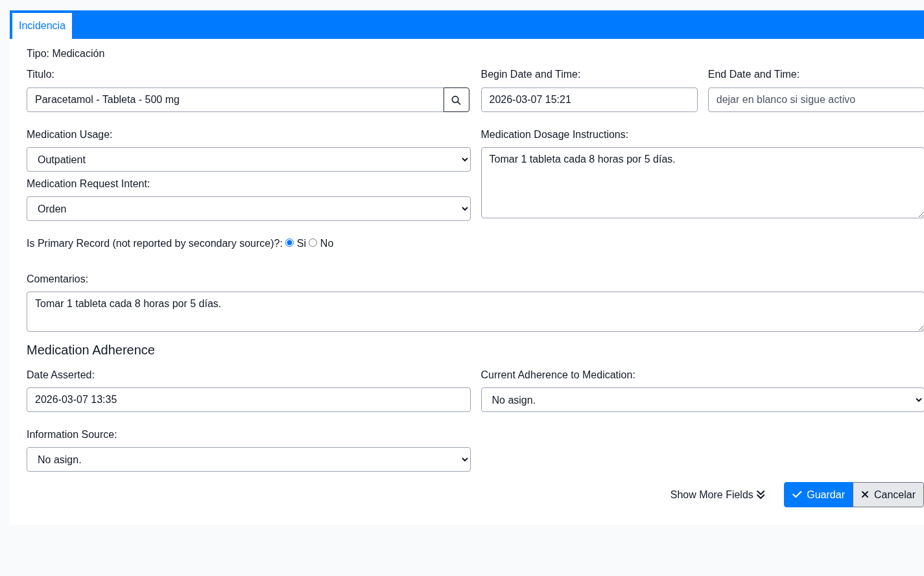924x576 pixels.
Task: Click the checkmark icon on Guardar
Action: pyautogui.click(x=797, y=494)
